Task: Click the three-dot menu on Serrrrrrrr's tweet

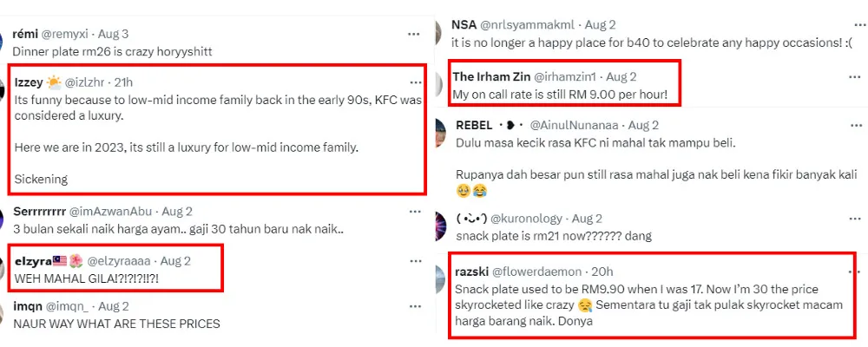Action: tap(415, 211)
